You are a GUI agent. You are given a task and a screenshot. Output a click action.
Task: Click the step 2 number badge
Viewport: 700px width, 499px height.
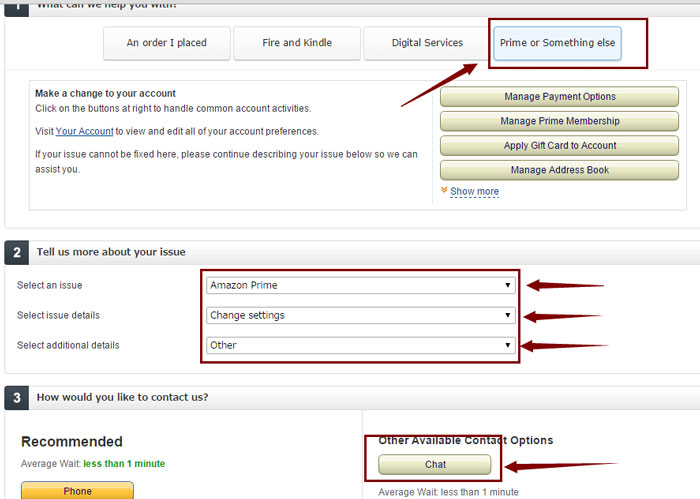click(x=17, y=252)
